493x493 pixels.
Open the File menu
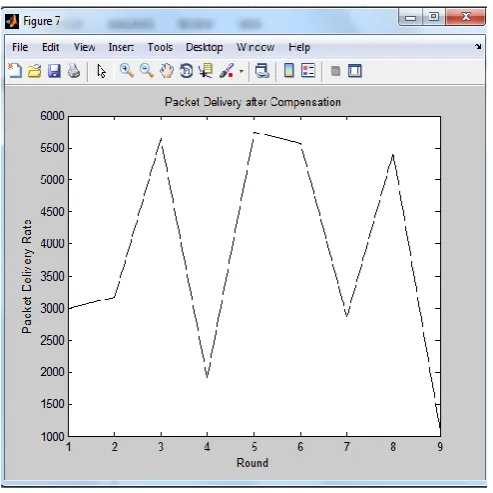pyautogui.click(x=20, y=47)
